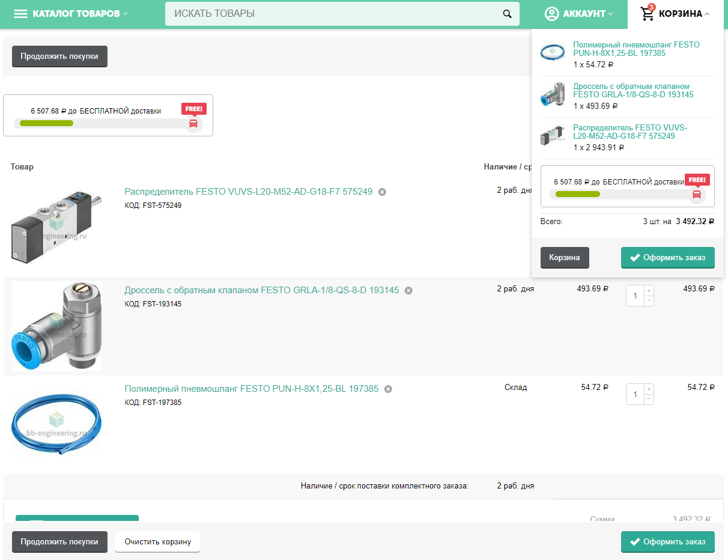Click Оформить заказ in the bottom page bar
Viewport: 728px width, 560px height.
pos(668,542)
